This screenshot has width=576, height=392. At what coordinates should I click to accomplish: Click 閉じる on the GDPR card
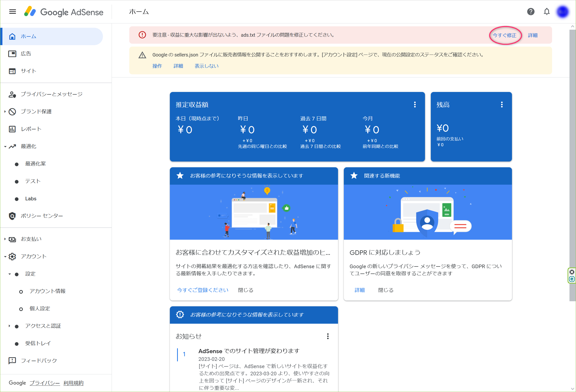click(386, 290)
